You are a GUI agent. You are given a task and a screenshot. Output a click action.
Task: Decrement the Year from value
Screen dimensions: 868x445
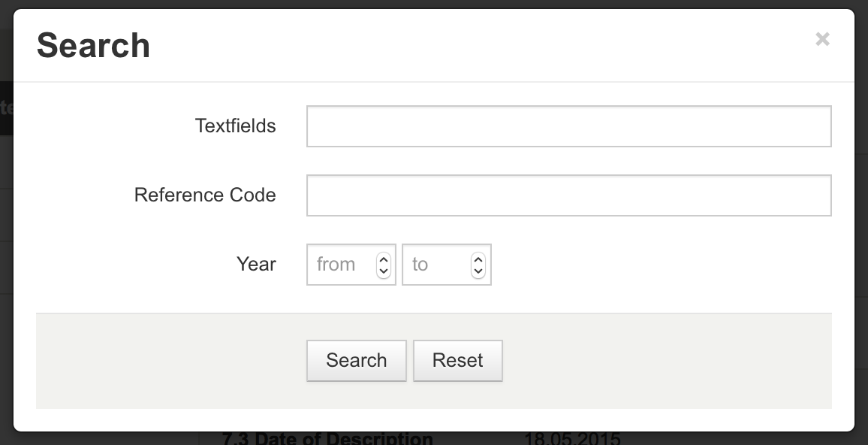[x=384, y=271]
